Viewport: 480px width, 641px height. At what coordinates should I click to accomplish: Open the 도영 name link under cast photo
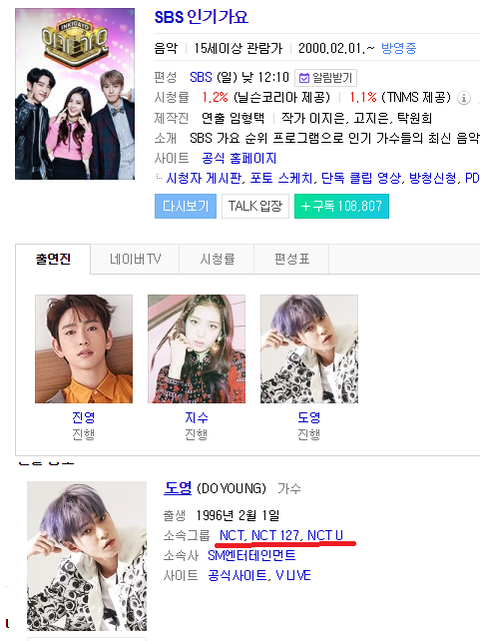tap(309, 417)
